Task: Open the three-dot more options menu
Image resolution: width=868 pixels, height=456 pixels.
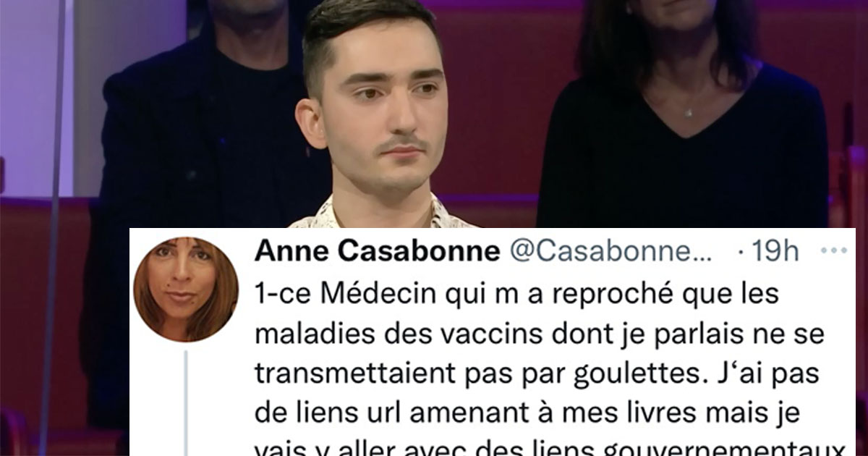Action: pyautogui.click(x=837, y=251)
